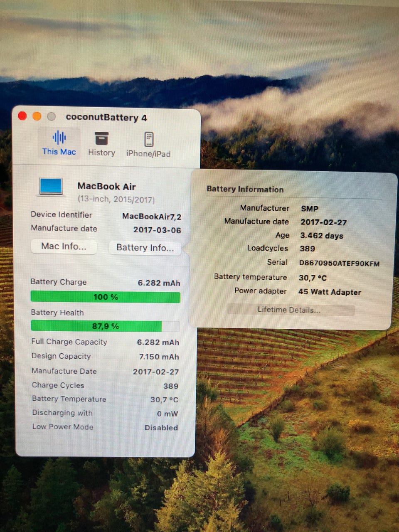Click the Battery Charge label
This screenshot has width=399, height=532.
pyautogui.click(x=59, y=282)
